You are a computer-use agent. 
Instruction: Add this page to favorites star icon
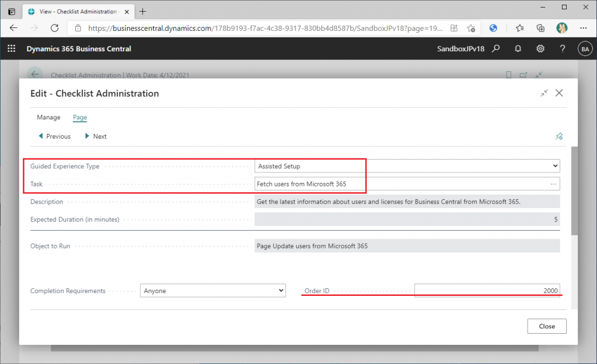[471, 28]
